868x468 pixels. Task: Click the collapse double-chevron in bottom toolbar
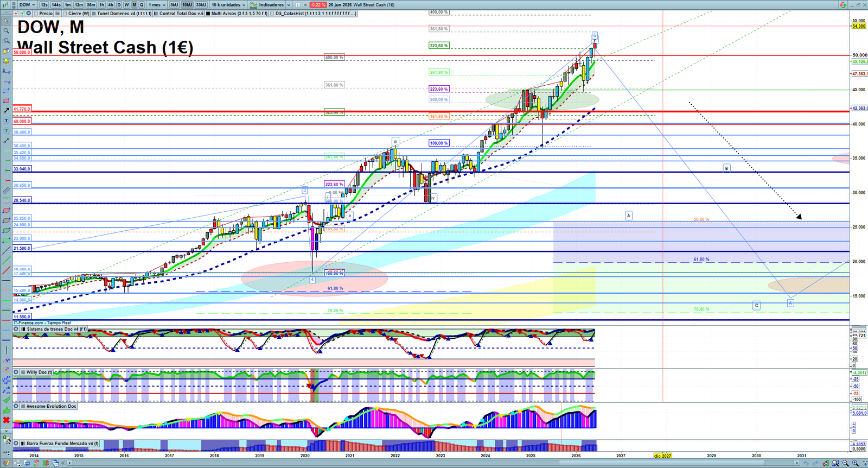[x=63, y=463]
